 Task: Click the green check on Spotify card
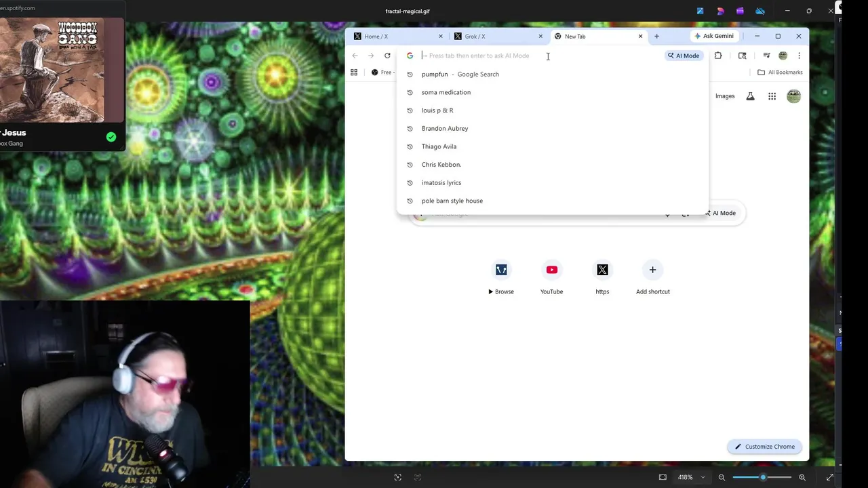111,137
